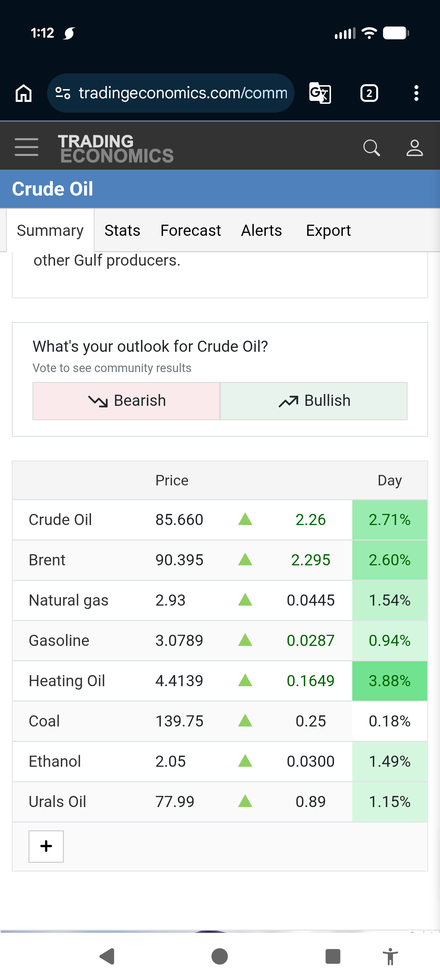
Task: Tap the search magnifier icon
Action: (x=372, y=148)
